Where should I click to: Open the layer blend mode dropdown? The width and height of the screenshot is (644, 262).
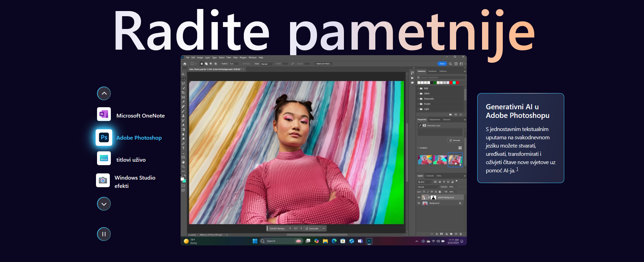coord(428,187)
